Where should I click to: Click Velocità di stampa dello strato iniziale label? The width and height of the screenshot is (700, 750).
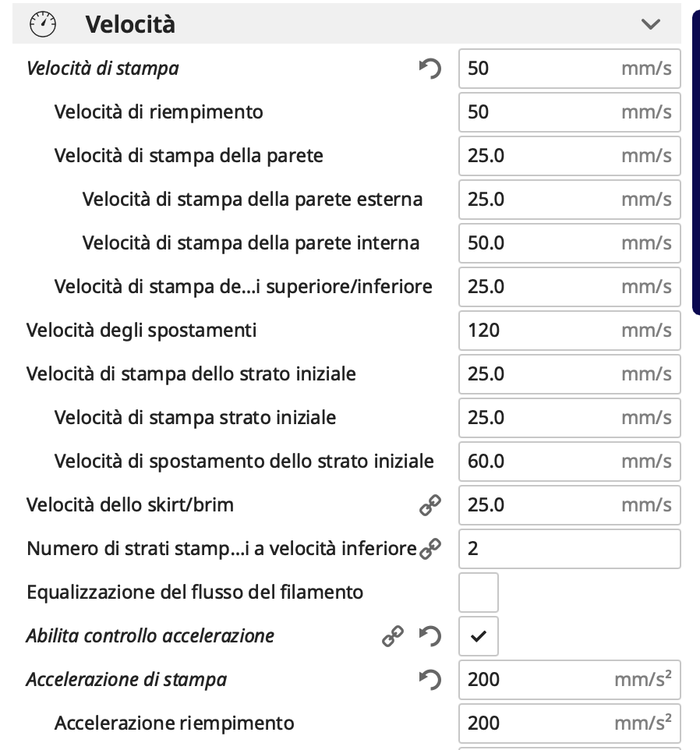191,374
